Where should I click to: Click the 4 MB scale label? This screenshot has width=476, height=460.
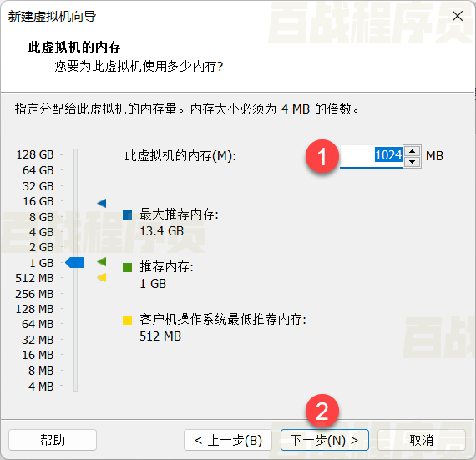(x=41, y=387)
